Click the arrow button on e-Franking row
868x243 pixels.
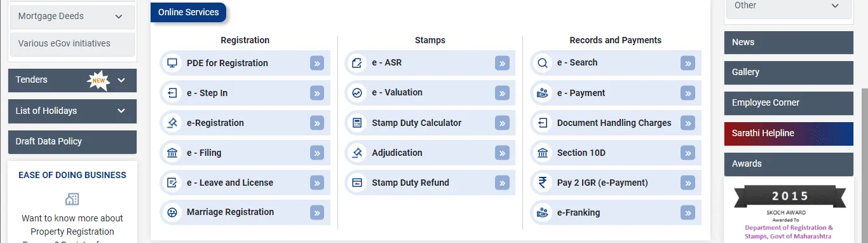click(688, 212)
